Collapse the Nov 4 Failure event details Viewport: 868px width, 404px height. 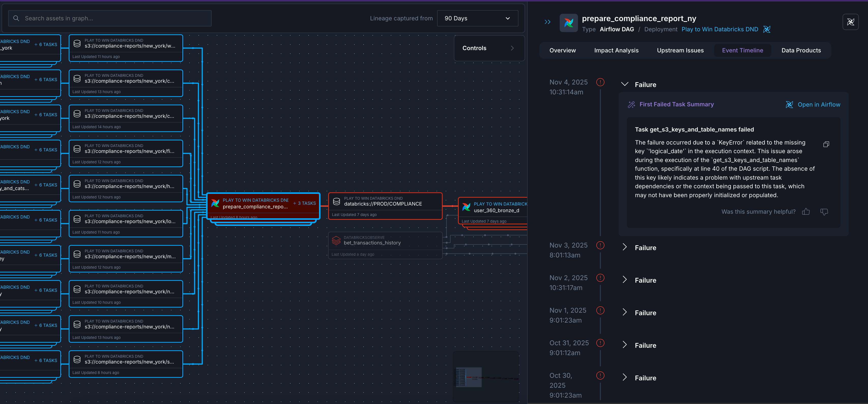(625, 84)
